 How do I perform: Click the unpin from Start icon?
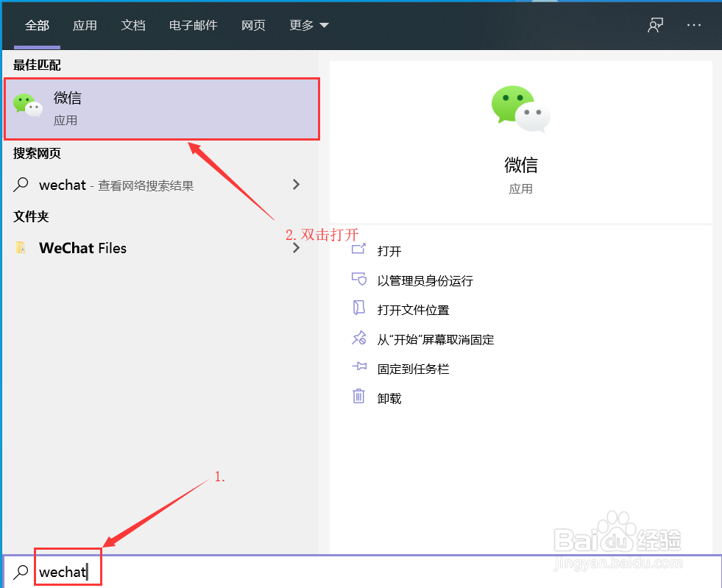pyautogui.click(x=358, y=338)
